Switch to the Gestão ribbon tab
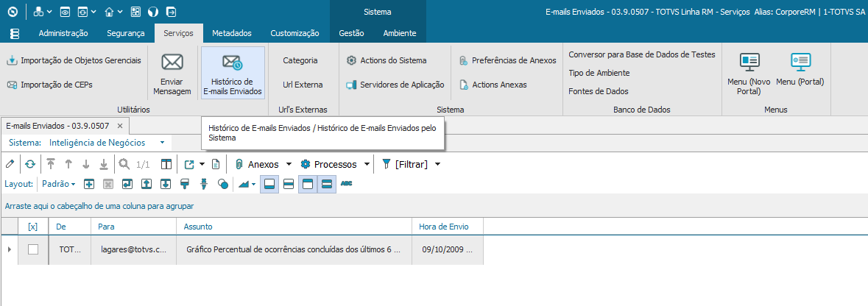 pyautogui.click(x=351, y=33)
